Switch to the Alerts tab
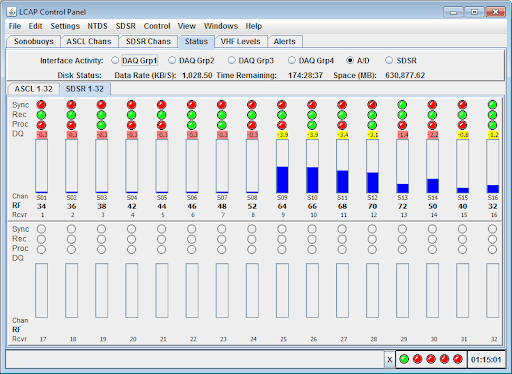Viewport: 512px width, 374px height. coord(285,41)
